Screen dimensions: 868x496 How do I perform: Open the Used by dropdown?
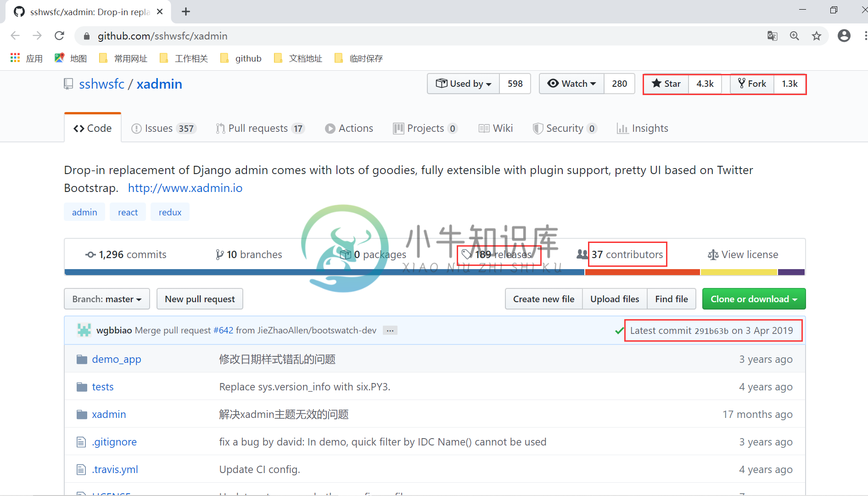(464, 84)
